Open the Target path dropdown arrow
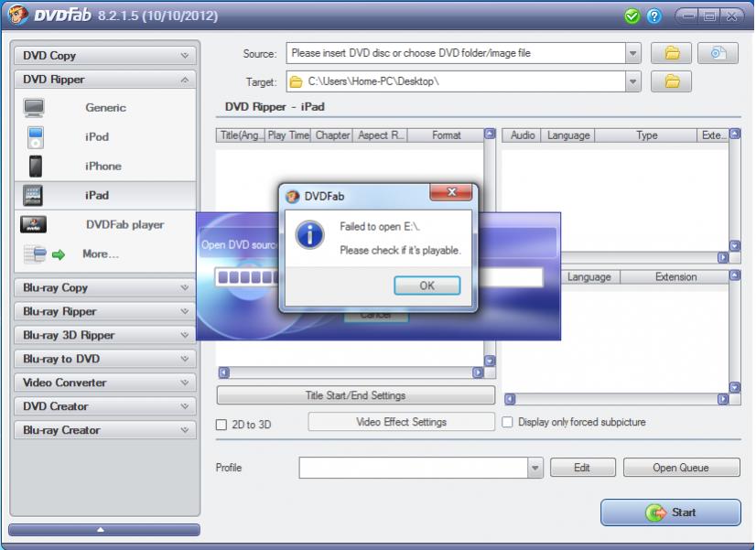The width and height of the screenshot is (756, 550). point(633,82)
